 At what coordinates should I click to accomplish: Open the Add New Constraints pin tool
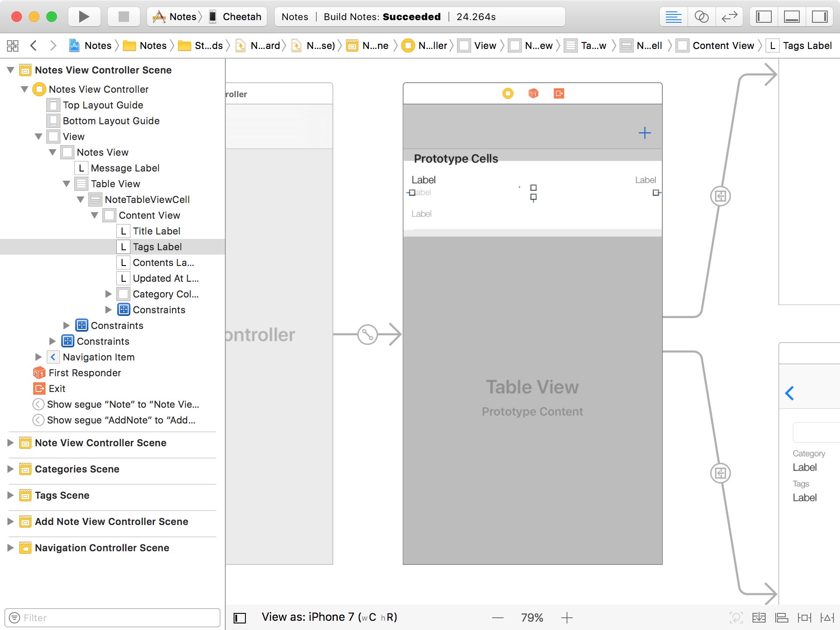click(805, 617)
